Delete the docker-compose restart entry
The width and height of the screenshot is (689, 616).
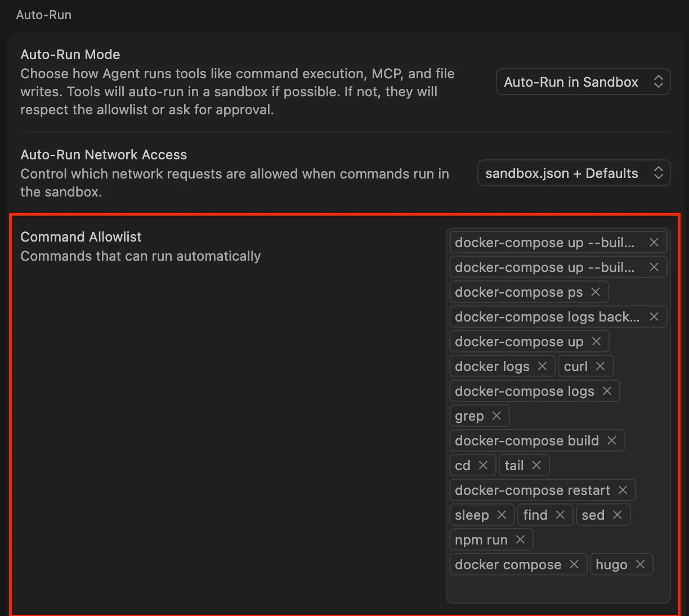coord(623,490)
